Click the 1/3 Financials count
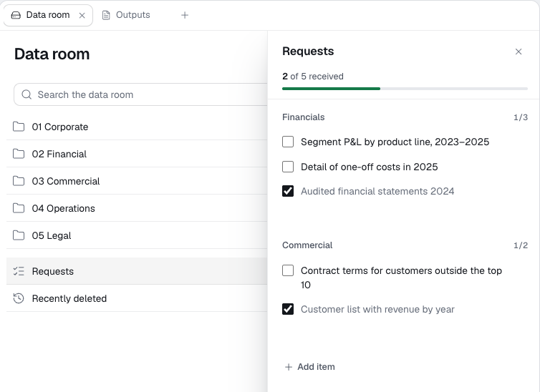The width and height of the screenshot is (540, 392). point(521,117)
